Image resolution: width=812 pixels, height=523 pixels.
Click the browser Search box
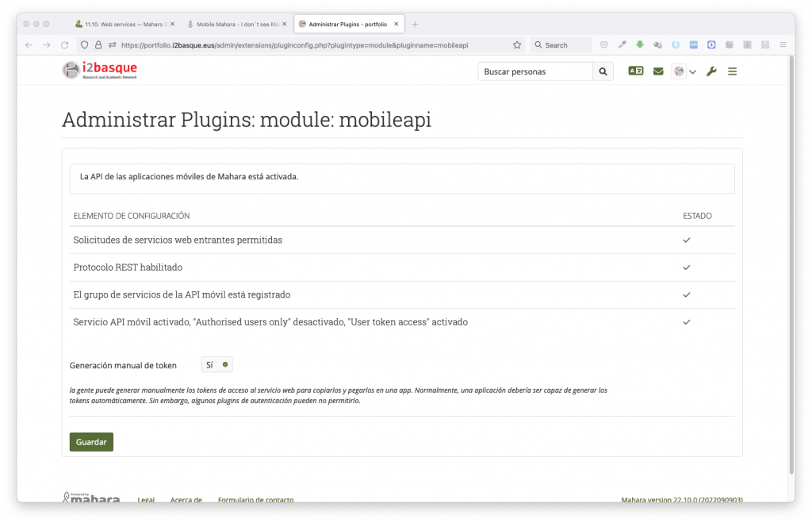point(561,45)
